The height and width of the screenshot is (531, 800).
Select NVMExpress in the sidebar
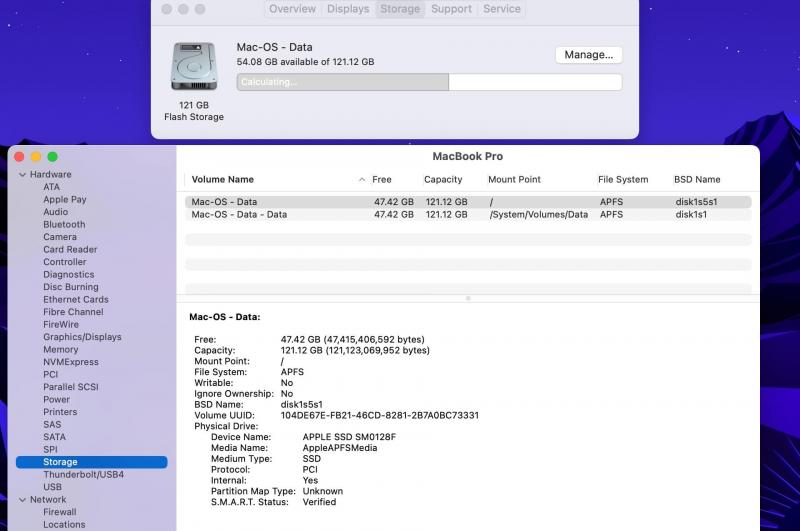click(70, 362)
